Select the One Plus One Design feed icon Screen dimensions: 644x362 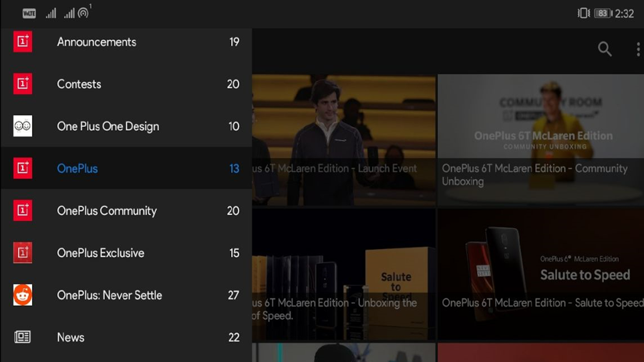[23, 126]
